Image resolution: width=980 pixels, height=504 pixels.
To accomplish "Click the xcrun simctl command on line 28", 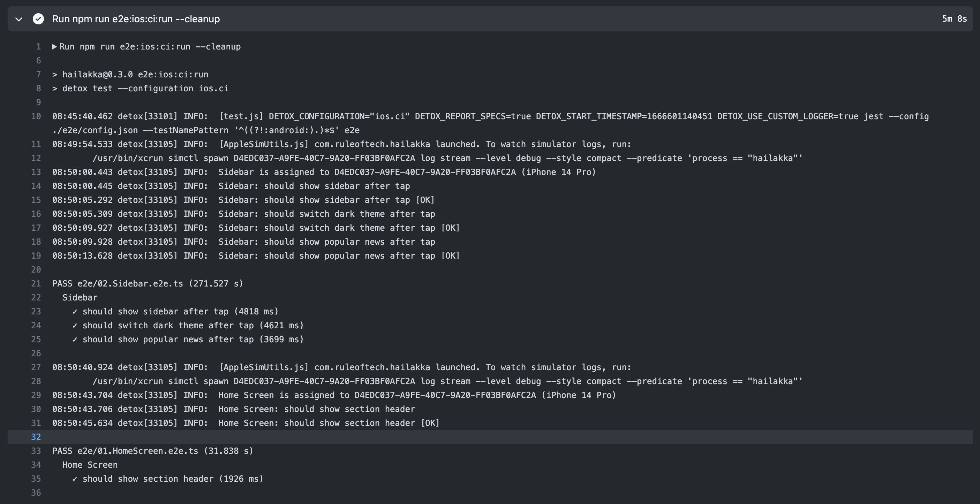I will (x=447, y=381).
